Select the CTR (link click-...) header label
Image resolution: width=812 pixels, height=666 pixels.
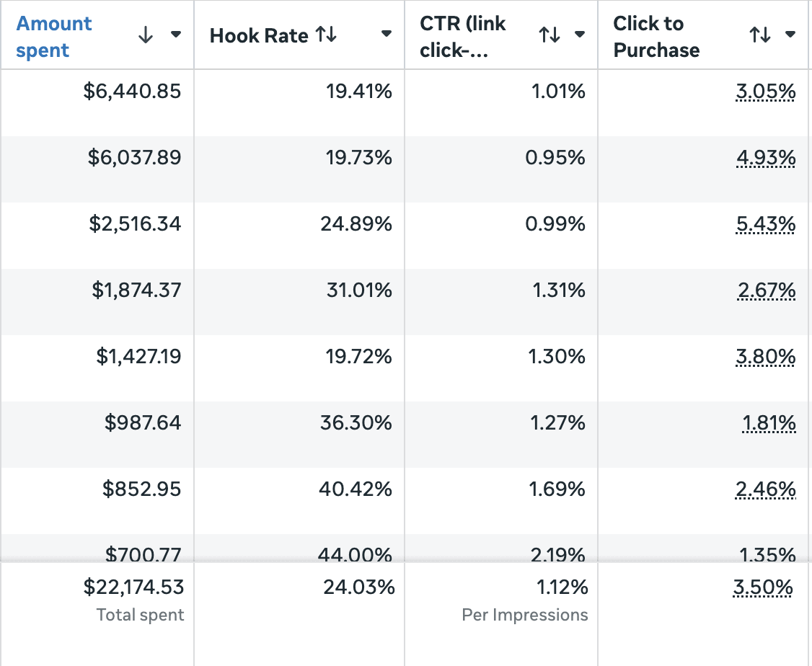tap(463, 37)
